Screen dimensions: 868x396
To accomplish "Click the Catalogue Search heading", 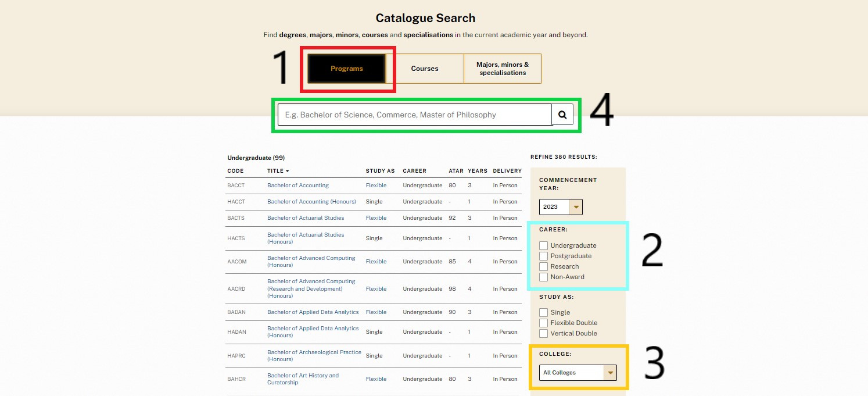I will point(425,18).
